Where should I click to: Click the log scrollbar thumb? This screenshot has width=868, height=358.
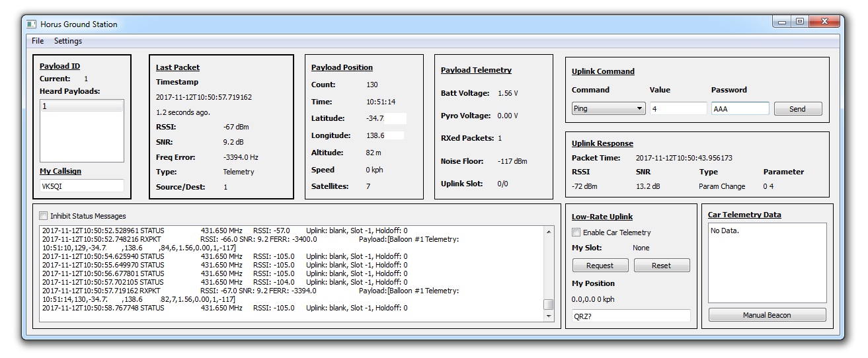point(549,304)
